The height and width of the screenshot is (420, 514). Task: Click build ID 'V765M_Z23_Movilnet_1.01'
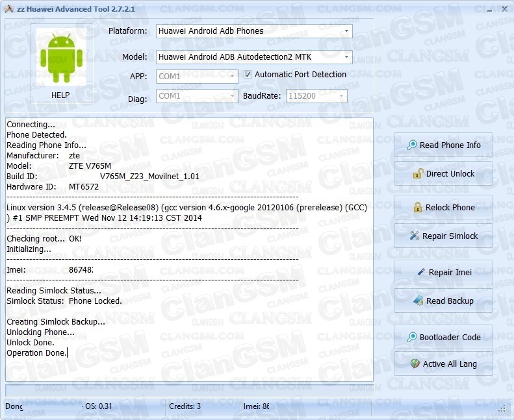[x=149, y=177]
